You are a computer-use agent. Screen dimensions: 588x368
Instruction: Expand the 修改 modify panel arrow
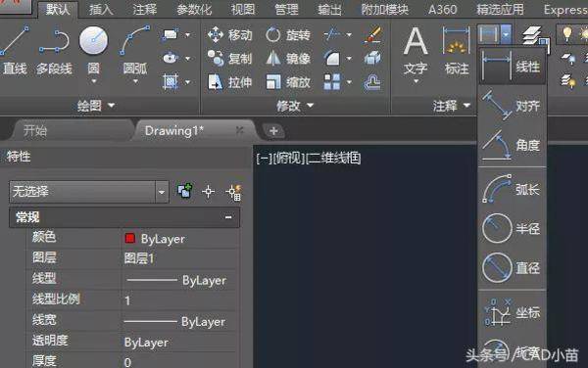click(310, 106)
